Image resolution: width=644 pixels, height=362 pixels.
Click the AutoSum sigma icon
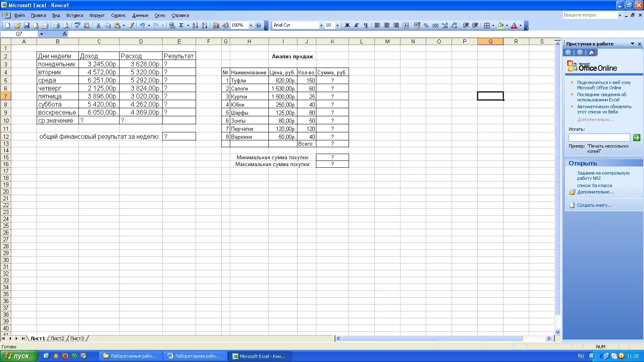click(x=182, y=25)
